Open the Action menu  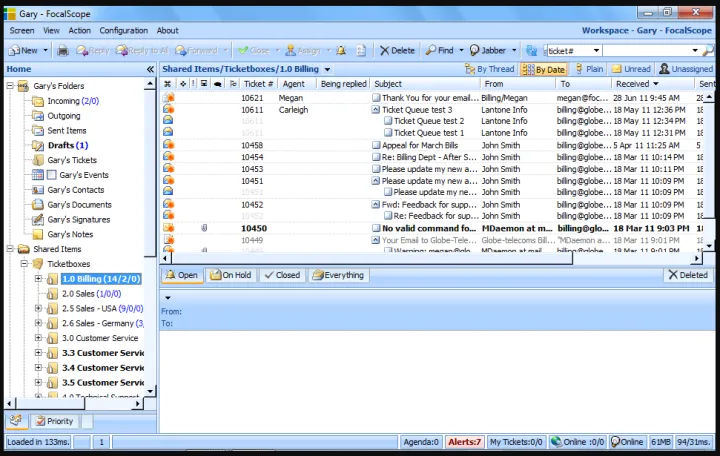pyautogui.click(x=79, y=31)
